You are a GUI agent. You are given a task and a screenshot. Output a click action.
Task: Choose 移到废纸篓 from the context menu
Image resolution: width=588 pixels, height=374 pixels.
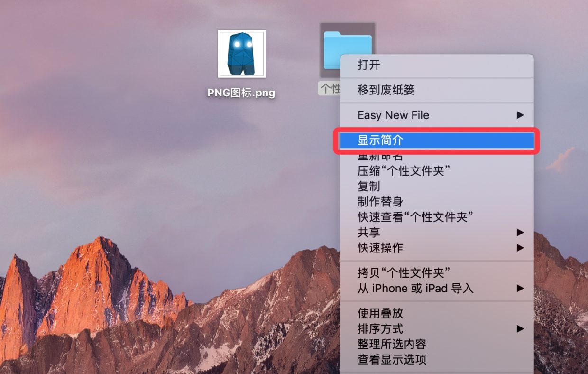click(437, 90)
